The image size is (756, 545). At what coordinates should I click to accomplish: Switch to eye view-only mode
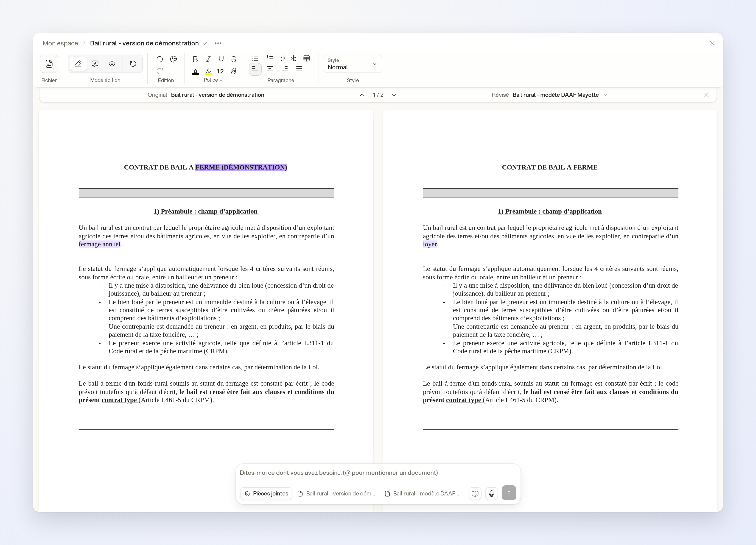click(112, 64)
